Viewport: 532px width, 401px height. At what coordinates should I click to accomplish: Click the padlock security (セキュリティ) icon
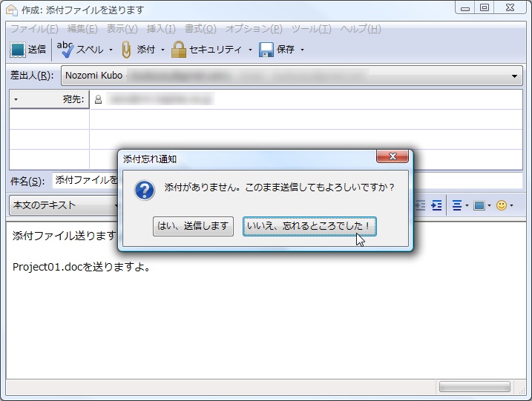[179, 50]
